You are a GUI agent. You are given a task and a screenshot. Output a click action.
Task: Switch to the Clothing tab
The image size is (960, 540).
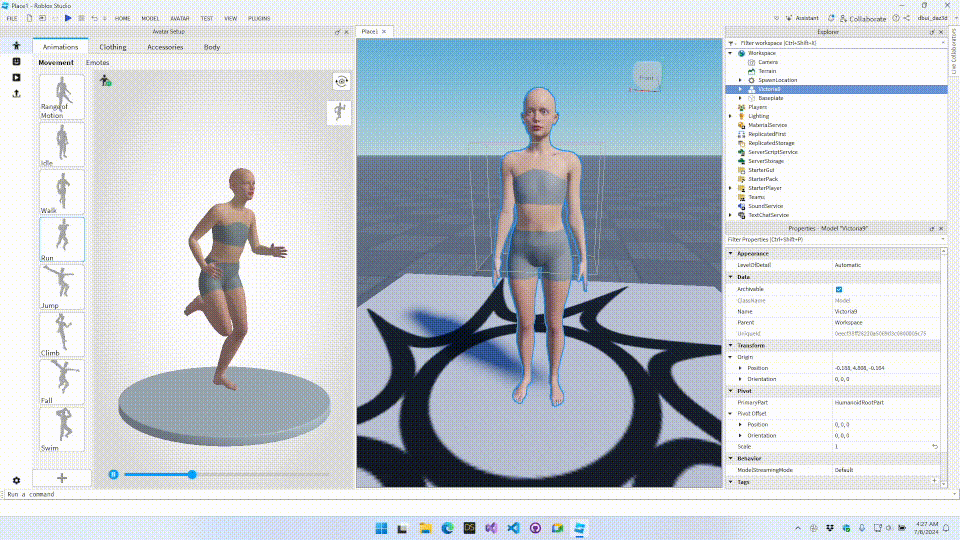[x=113, y=47]
